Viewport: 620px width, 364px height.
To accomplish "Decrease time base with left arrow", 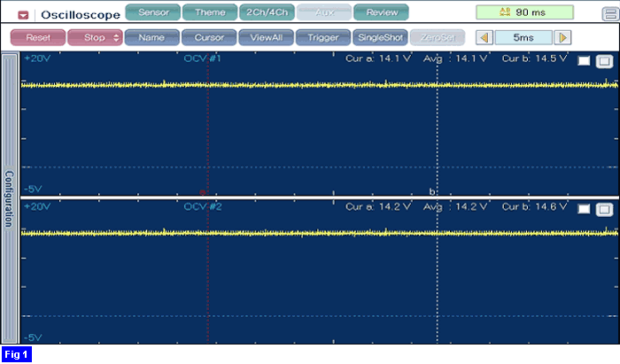I will 484,38.
